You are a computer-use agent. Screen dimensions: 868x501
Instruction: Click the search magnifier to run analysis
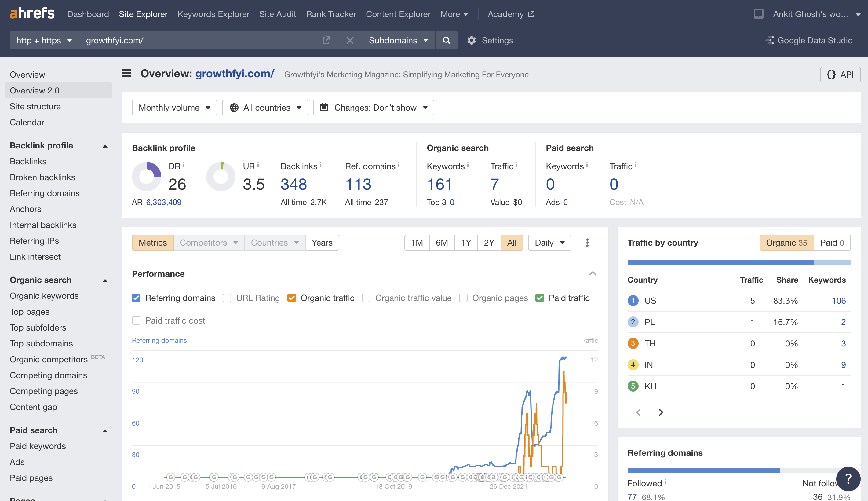(446, 40)
